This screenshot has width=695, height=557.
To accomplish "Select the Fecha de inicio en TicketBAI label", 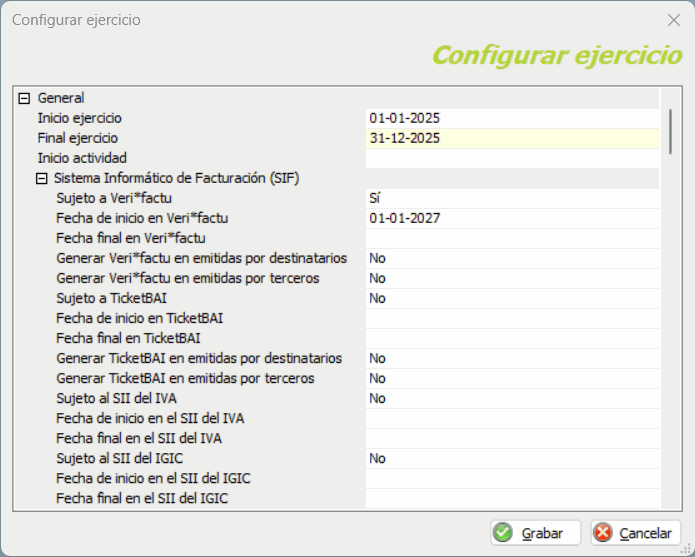I will coord(140,318).
